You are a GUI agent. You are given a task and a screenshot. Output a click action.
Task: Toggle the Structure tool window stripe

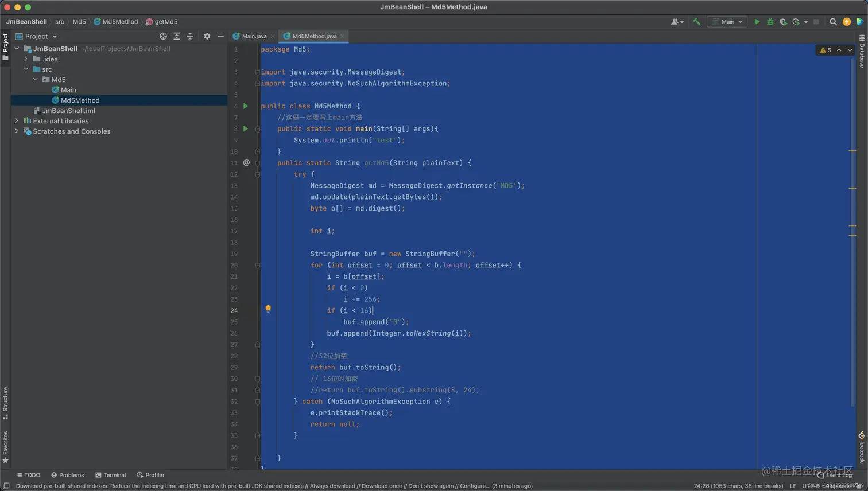coord(5,403)
